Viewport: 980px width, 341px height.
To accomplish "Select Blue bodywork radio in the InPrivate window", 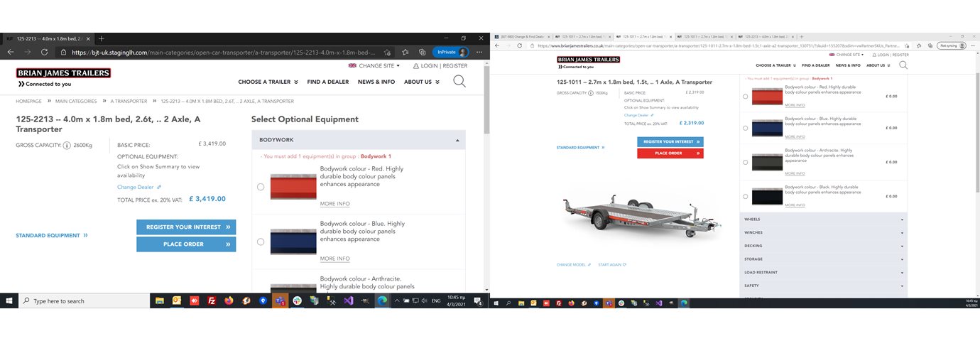I will pos(261,242).
